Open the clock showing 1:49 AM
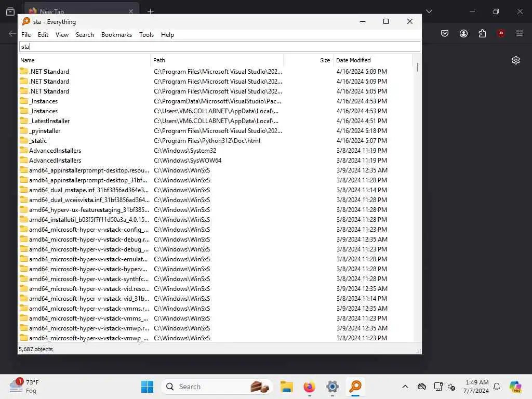The width and height of the screenshot is (532, 399). (x=476, y=387)
